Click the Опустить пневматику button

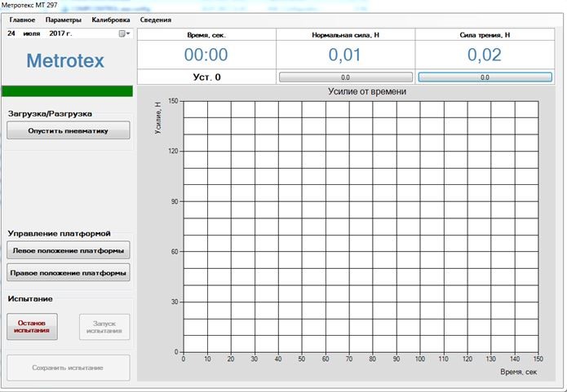coord(69,130)
